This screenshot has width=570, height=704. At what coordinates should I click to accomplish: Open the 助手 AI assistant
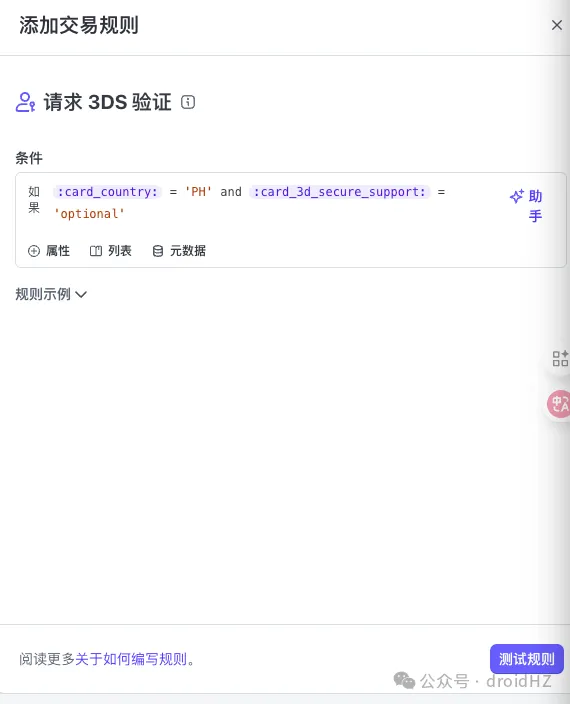tap(526, 206)
